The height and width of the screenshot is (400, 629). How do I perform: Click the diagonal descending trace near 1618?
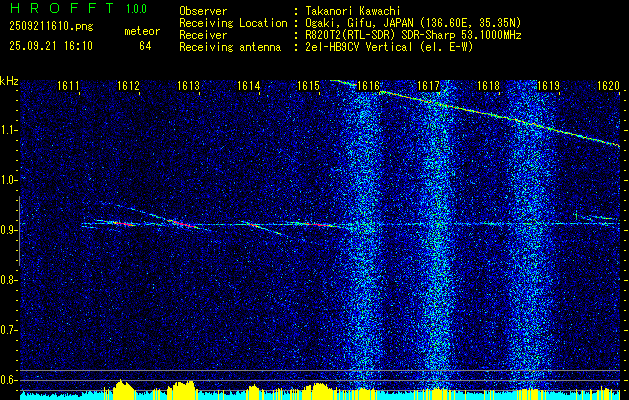pyautogui.click(x=488, y=113)
